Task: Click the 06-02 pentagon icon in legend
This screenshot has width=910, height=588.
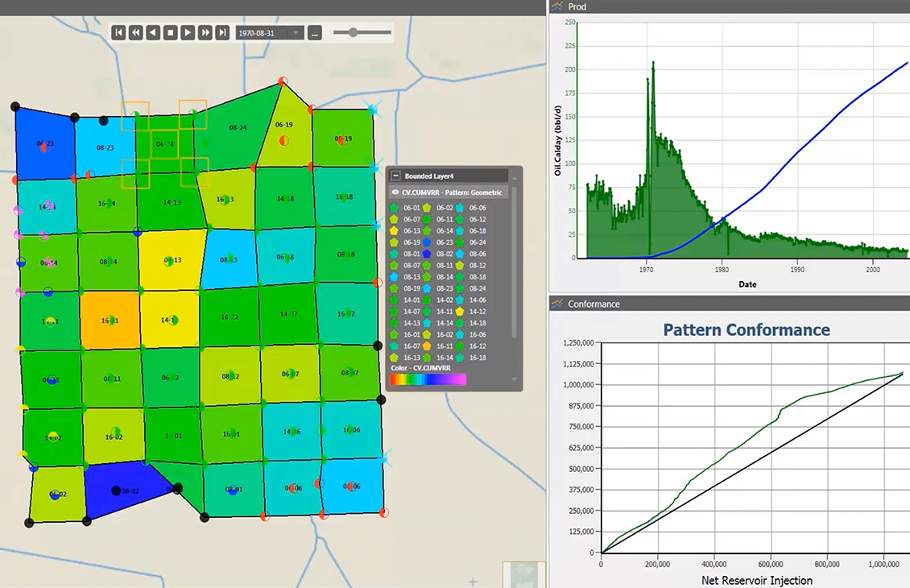Action: point(427,207)
